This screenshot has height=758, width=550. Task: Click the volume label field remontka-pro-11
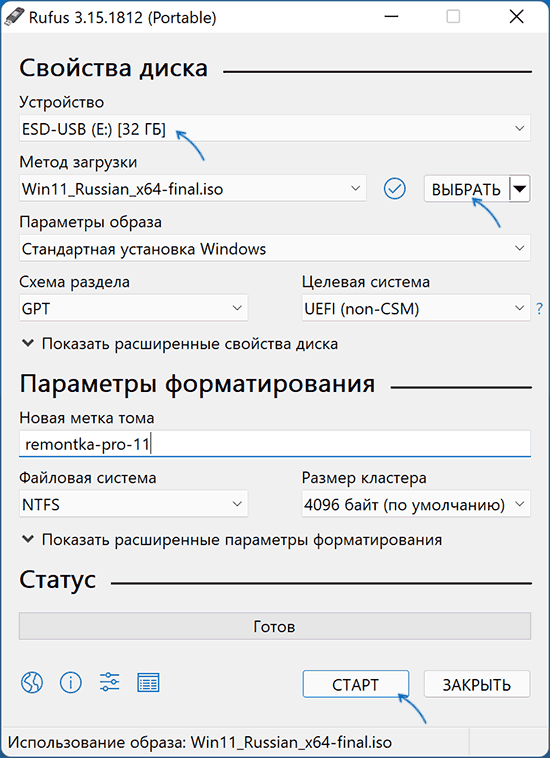[275, 444]
